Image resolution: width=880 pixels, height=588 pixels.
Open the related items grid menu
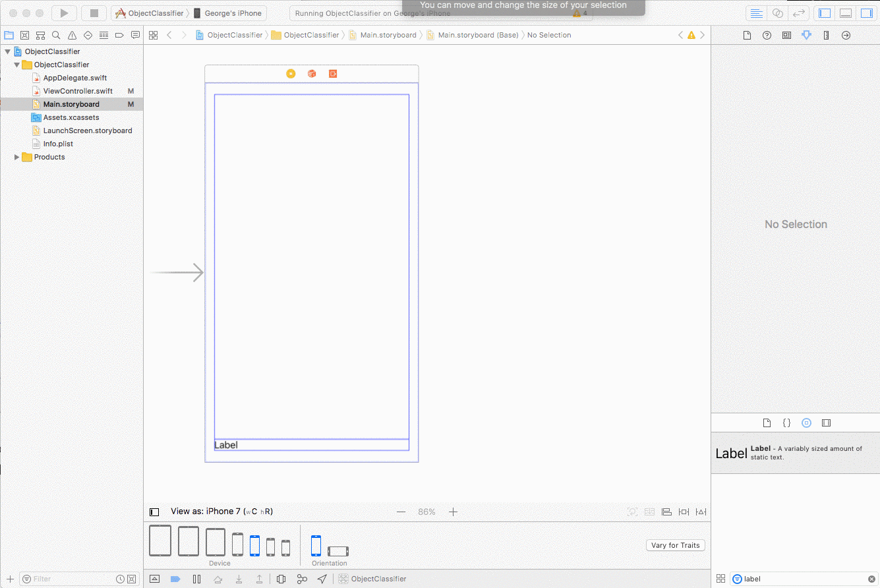click(x=153, y=35)
